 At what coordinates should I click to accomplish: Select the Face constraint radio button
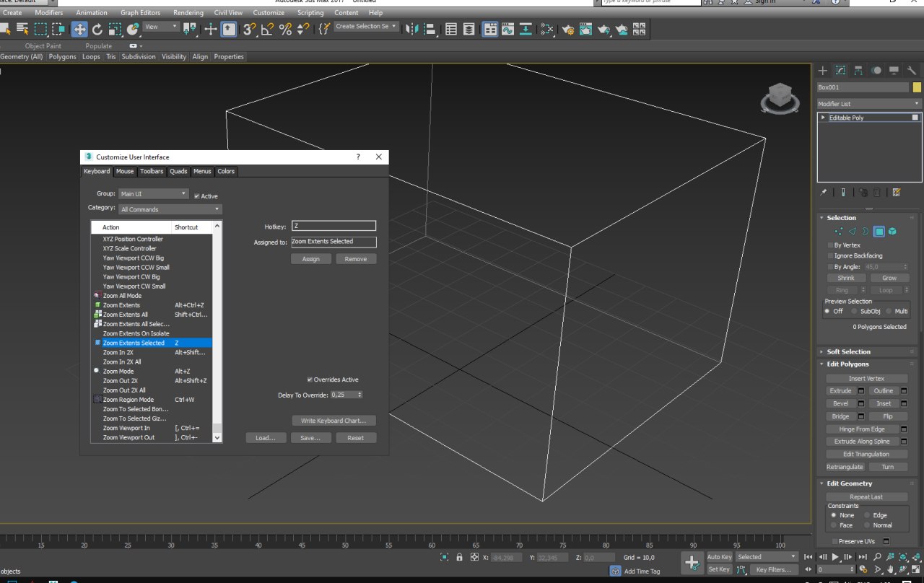tap(833, 525)
